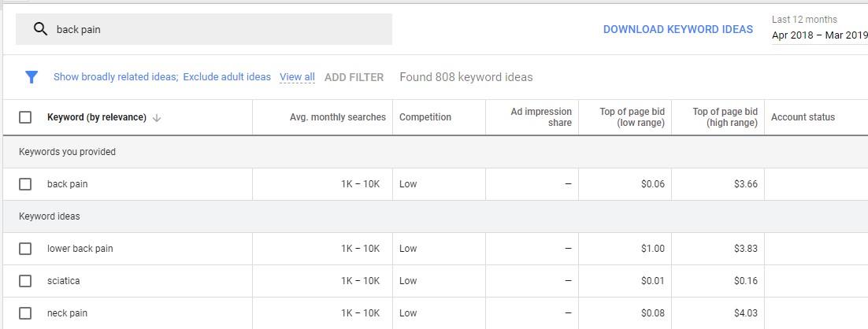Click 'Show broadly related ideas' filter

pyautogui.click(x=115, y=77)
